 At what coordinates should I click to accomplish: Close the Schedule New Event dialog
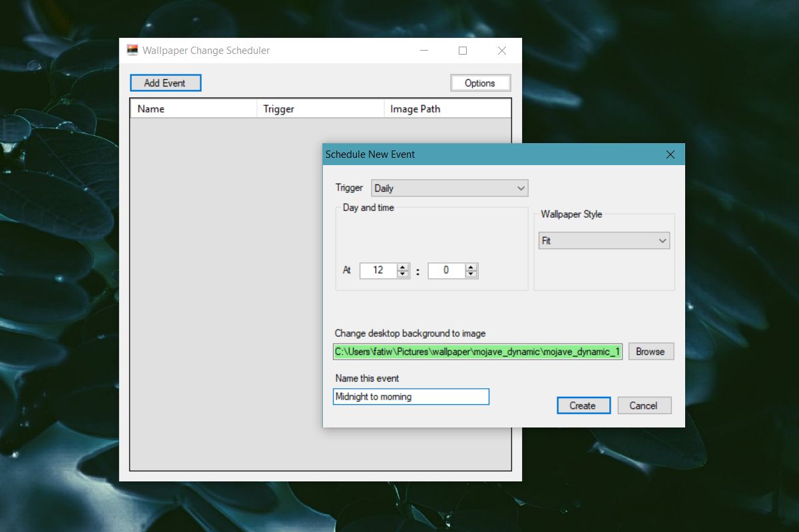coord(670,154)
